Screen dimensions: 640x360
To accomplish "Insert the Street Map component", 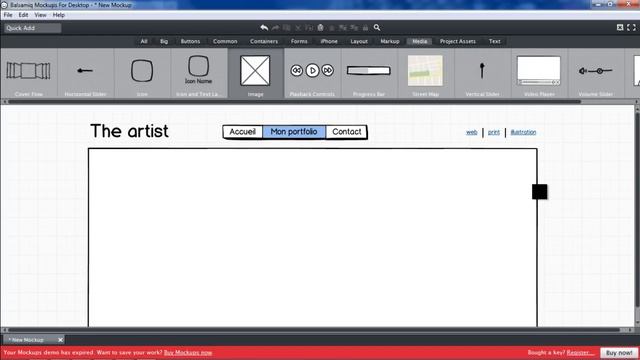I will (x=426, y=73).
